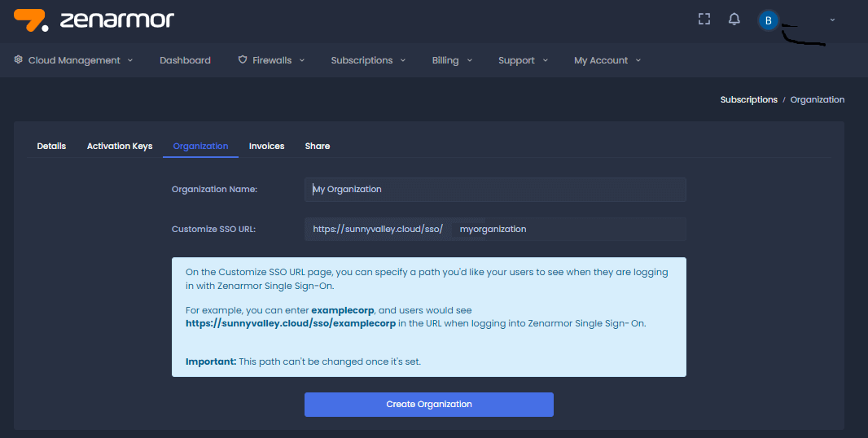Click the user avatar B

tap(768, 20)
